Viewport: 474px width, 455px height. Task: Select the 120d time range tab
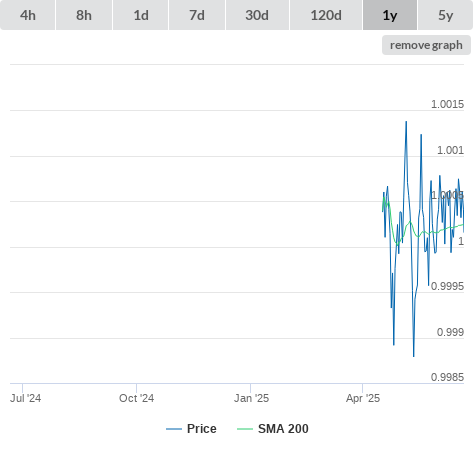click(326, 15)
